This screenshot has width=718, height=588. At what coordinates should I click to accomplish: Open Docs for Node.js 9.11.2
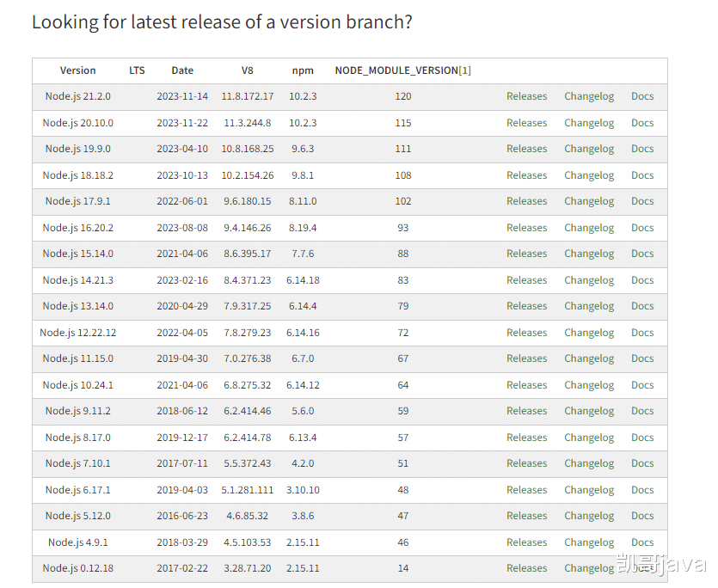642,411
